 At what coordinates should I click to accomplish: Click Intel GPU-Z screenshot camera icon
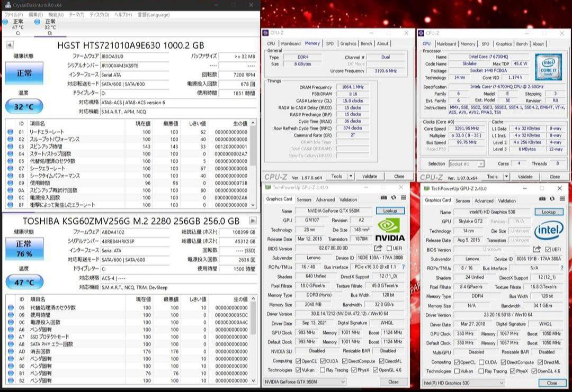click(x=542, y=199)
